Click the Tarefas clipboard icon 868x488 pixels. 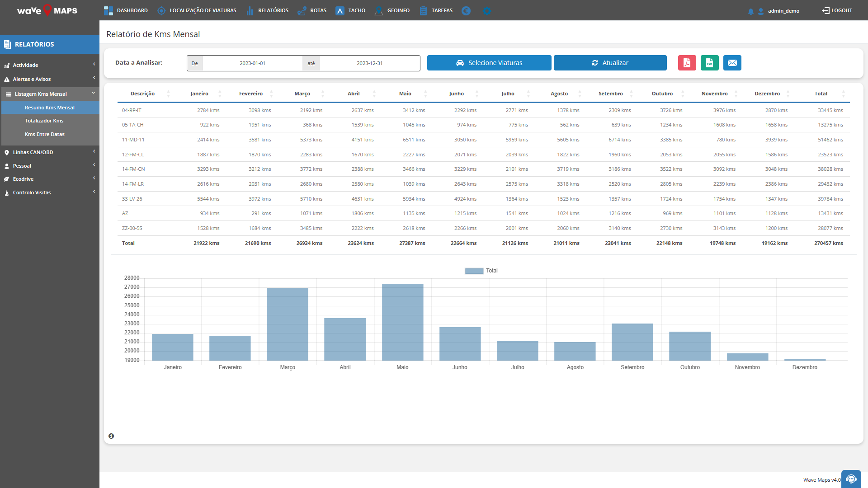[423, 10]
